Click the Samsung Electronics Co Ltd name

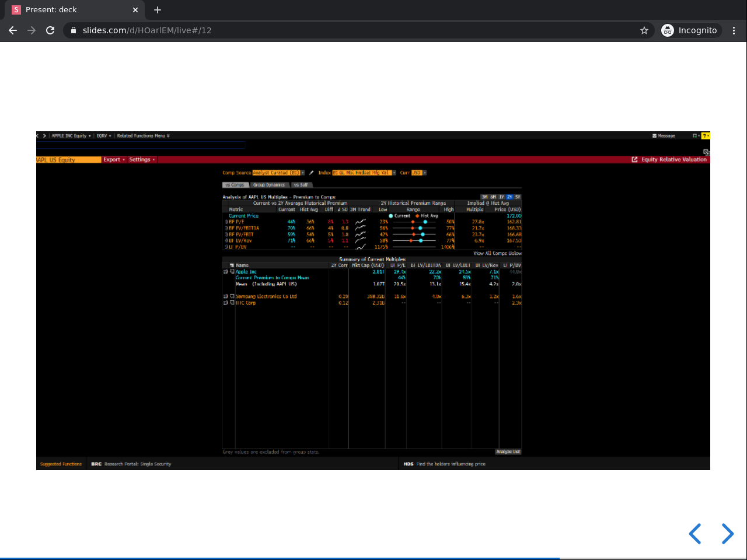[266, 296]
